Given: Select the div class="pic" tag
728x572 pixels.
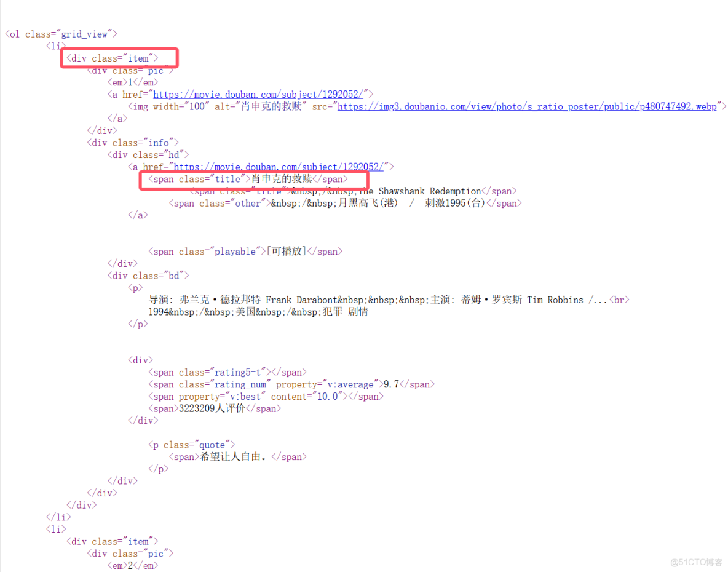Looking at the screenshot, I should pyautogui.click(x=130, y=70).
